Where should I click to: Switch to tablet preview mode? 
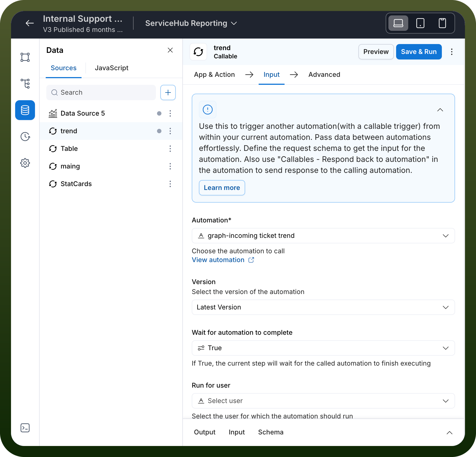(420, 23)
